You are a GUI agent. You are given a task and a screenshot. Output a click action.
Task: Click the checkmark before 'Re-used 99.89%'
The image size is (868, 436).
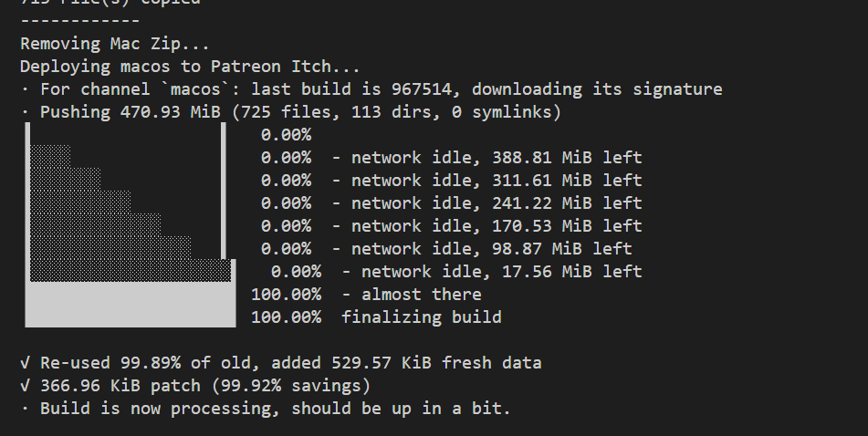point(26,363)
